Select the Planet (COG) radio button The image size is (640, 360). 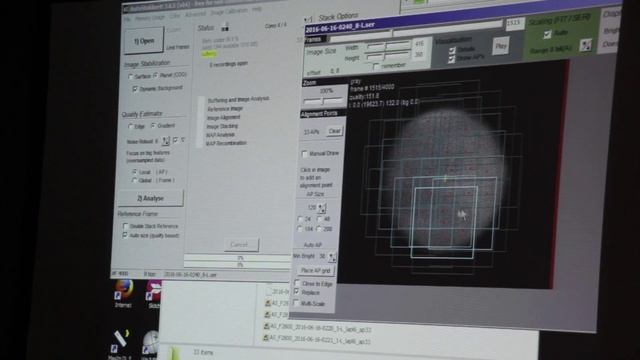[156, 76]
